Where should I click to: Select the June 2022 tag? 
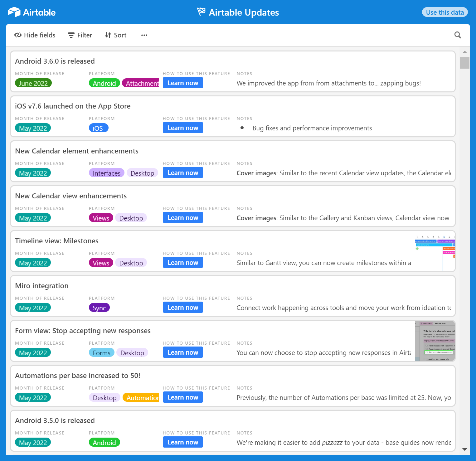33,83
